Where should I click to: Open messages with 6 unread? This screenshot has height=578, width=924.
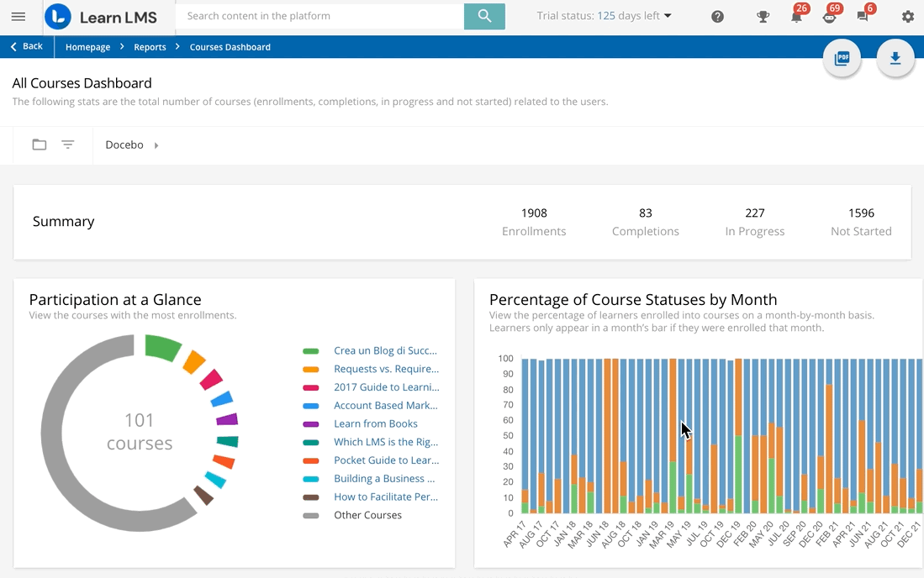[861, 17]
